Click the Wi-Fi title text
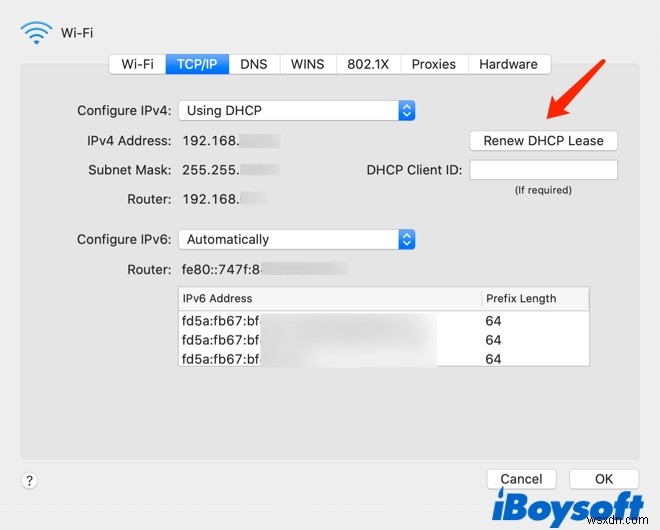660x530 pixels. (77, 33)
